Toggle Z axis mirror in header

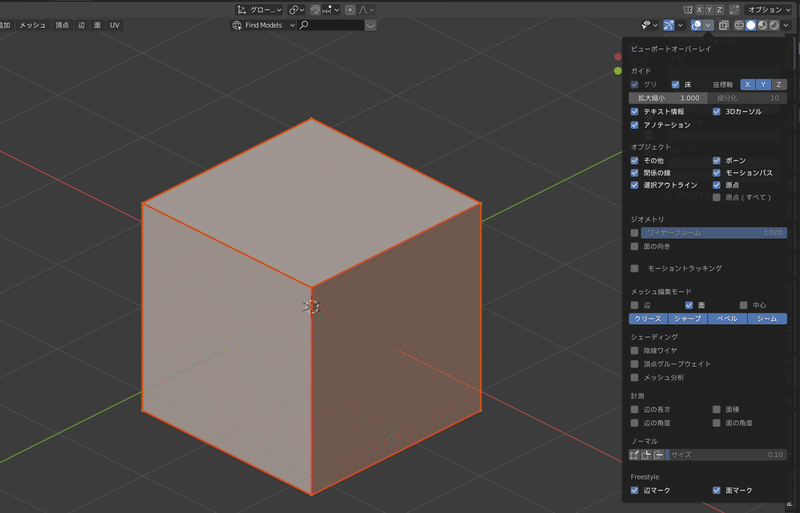[x=719, y=10]
